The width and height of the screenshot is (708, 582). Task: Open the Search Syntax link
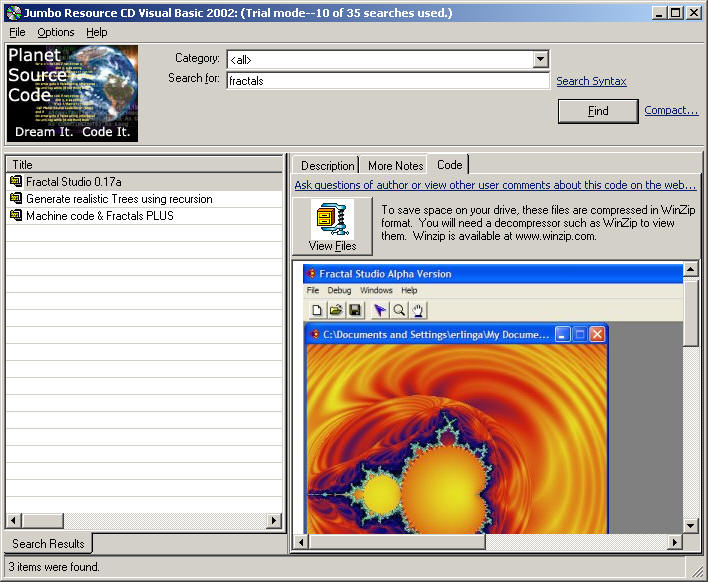[x=591, y=81]
